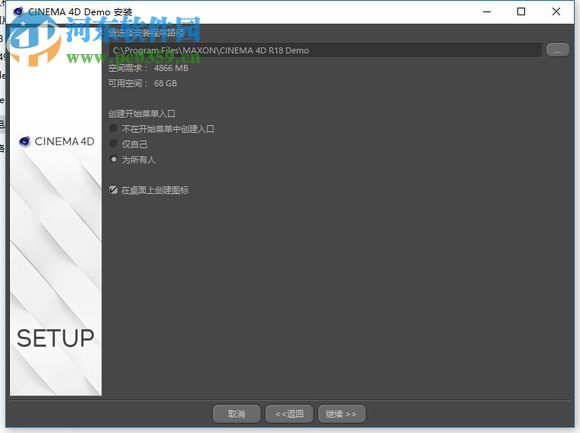
Task: Click the 空间需求 4866 MB text
Action: click(148, 68)
